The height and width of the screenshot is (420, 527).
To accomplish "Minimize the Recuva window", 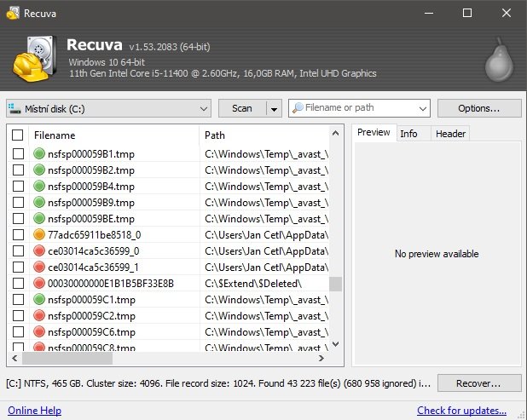I will click(x=429, y=13).
